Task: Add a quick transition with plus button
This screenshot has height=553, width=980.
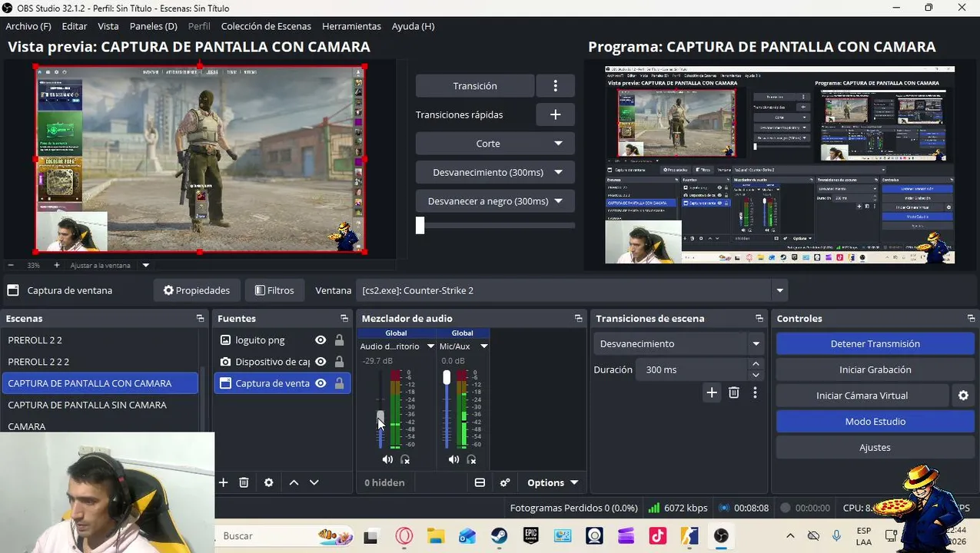Action: pyautogui.click(x=555, y=114)
